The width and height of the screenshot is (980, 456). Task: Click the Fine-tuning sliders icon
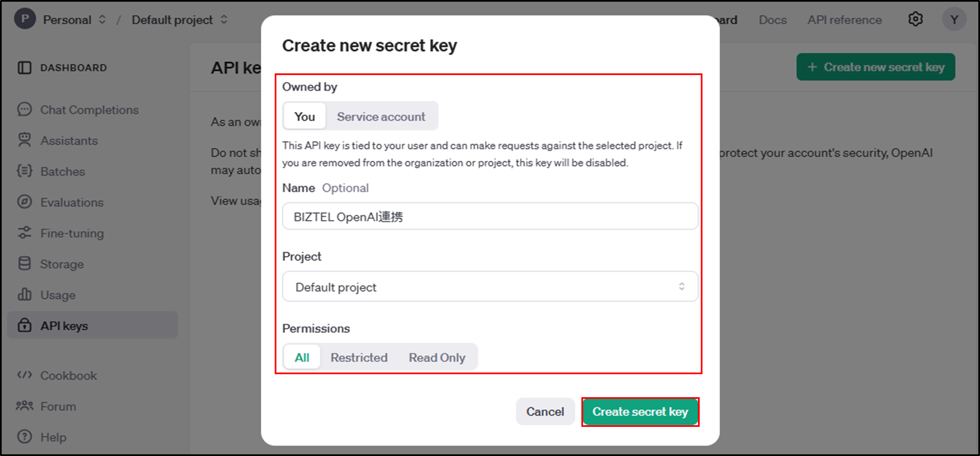coord(24,232)
